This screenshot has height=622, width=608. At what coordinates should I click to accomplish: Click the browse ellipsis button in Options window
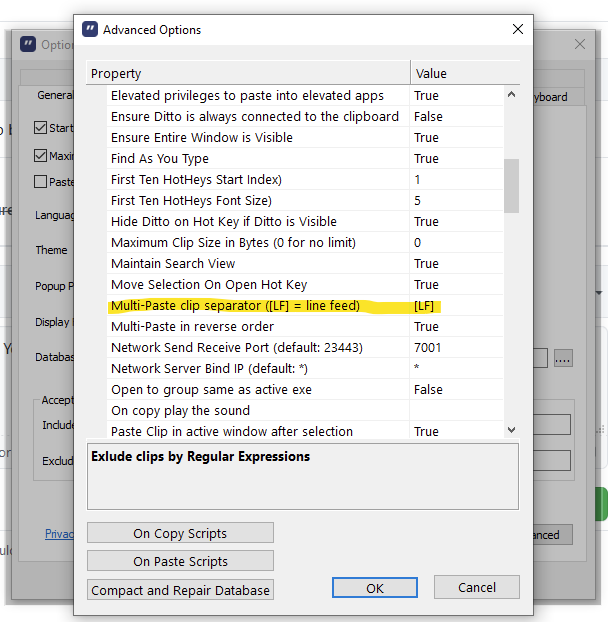(563, 358)
